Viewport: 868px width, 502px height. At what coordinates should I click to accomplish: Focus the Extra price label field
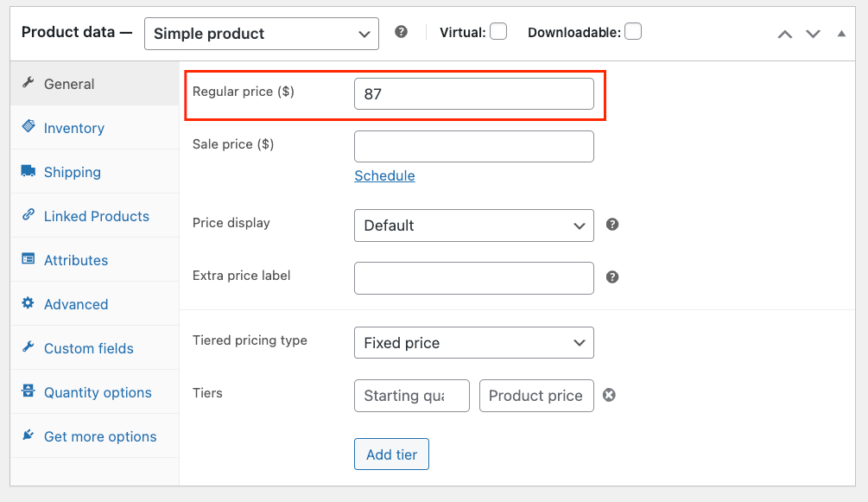pos(474,278)
